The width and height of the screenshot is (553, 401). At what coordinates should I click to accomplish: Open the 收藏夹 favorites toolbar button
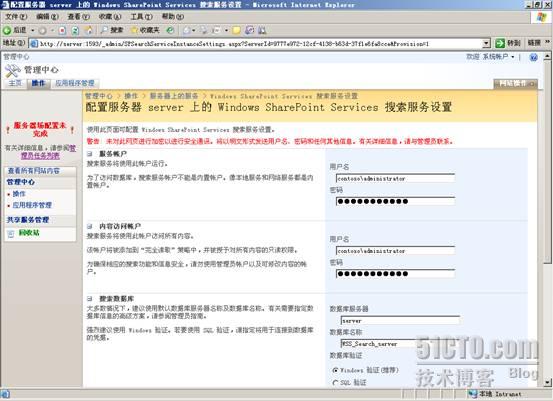point(145,30)
